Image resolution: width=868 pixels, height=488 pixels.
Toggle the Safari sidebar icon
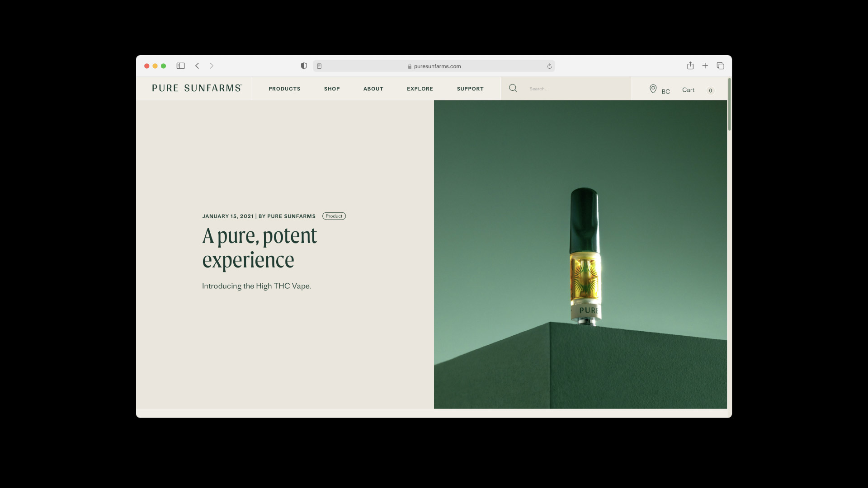[180, 66]
